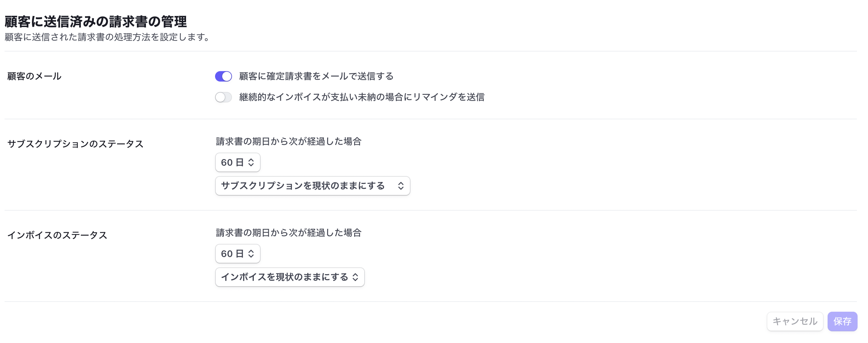Image resolution: width=868 pixels, height=343 pixels.
Task: Choose an invoice handling option
Action: 289,277
